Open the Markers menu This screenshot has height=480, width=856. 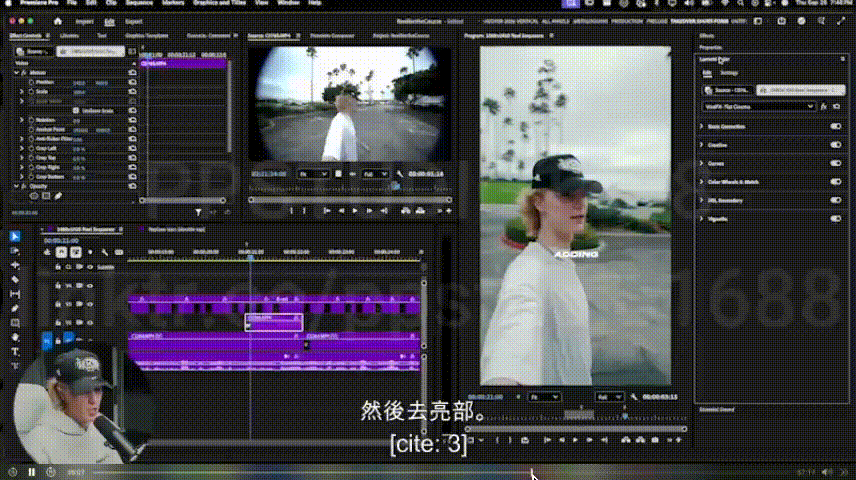point(173,3)
